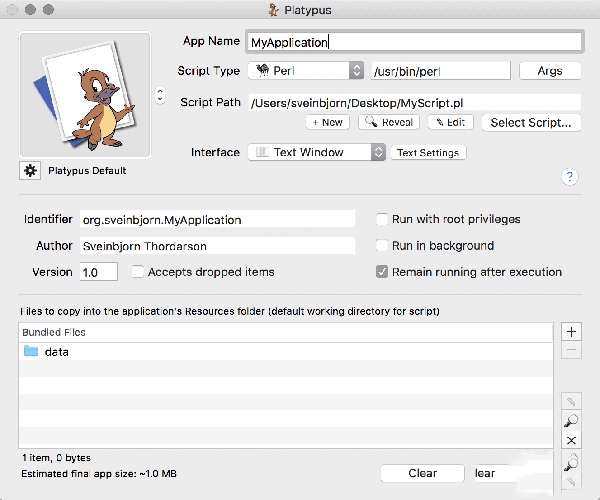Add a bundled file with the plus button

pos(571,332)
